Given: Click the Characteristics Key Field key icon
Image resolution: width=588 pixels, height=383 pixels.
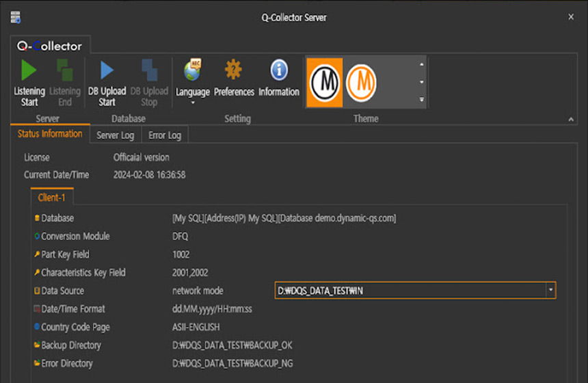Looking at the screenshot, I should point(37,272).
